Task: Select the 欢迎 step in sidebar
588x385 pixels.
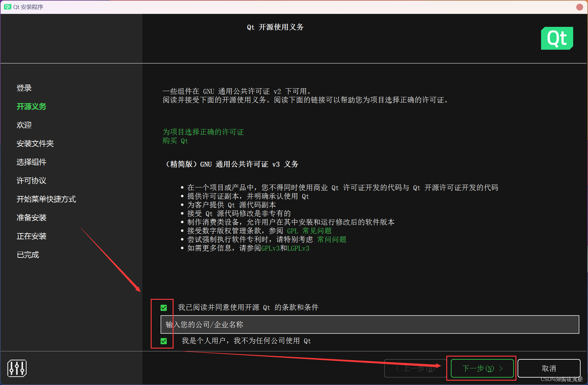Action: click(24, 125)
